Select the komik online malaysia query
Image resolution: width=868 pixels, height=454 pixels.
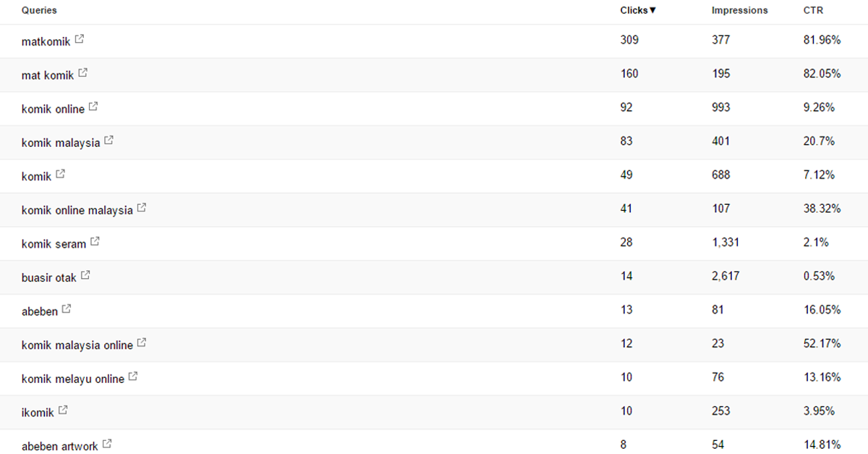coord(77,210)
